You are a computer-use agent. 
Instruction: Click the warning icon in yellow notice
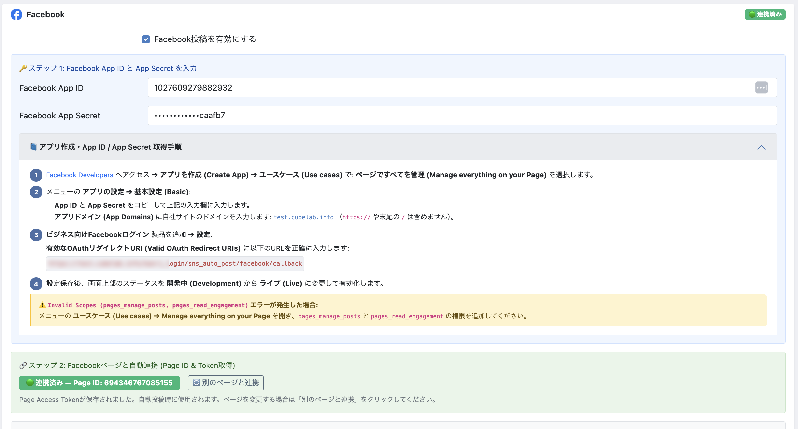(x=42, y=305)
